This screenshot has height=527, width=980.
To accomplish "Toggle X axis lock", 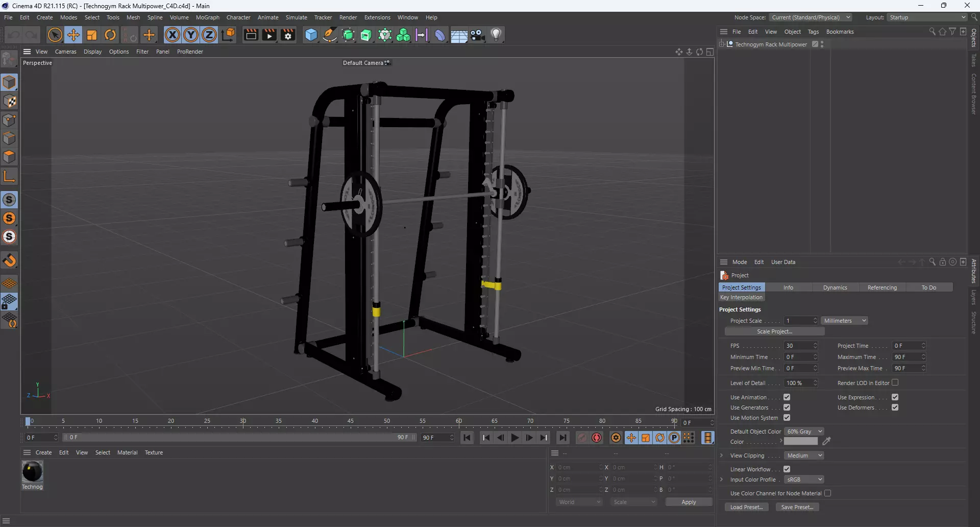I will coord(173,35).
